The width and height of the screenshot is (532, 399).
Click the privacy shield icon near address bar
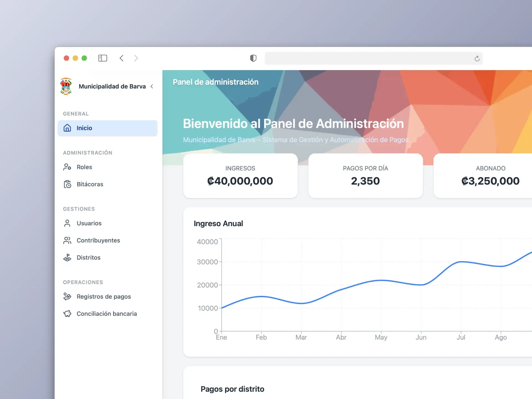[x=253, y=58]
